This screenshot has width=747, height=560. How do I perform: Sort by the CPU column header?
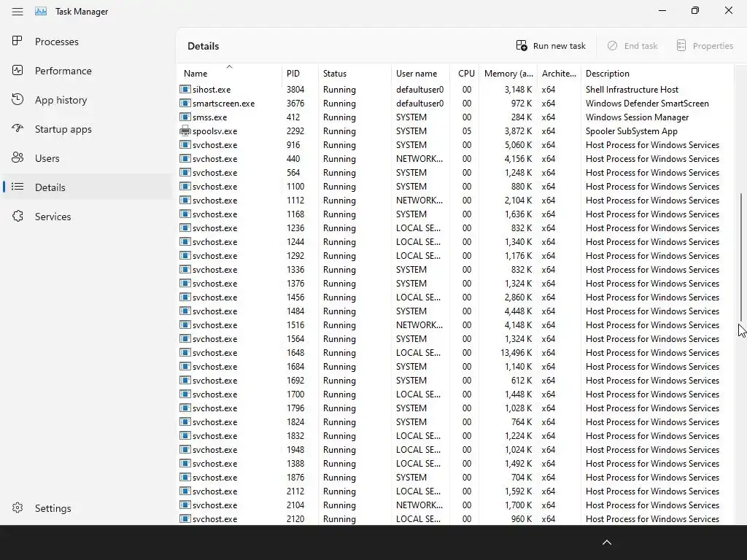click(x=466, y=74)
